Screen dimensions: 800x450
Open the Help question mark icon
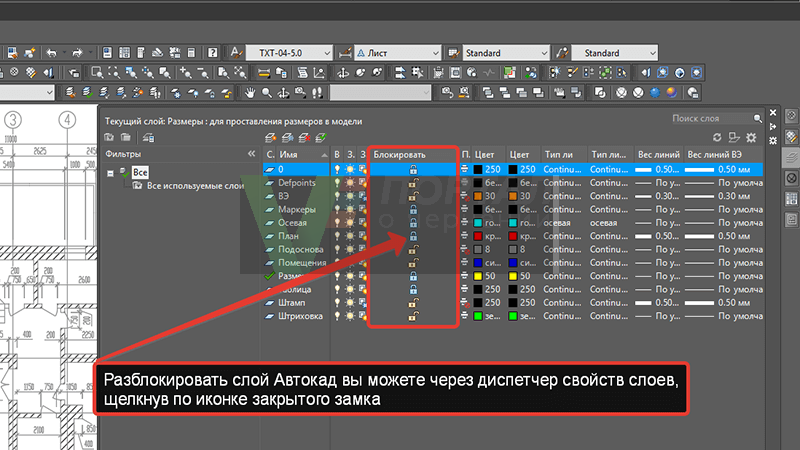tap(213, 53)
